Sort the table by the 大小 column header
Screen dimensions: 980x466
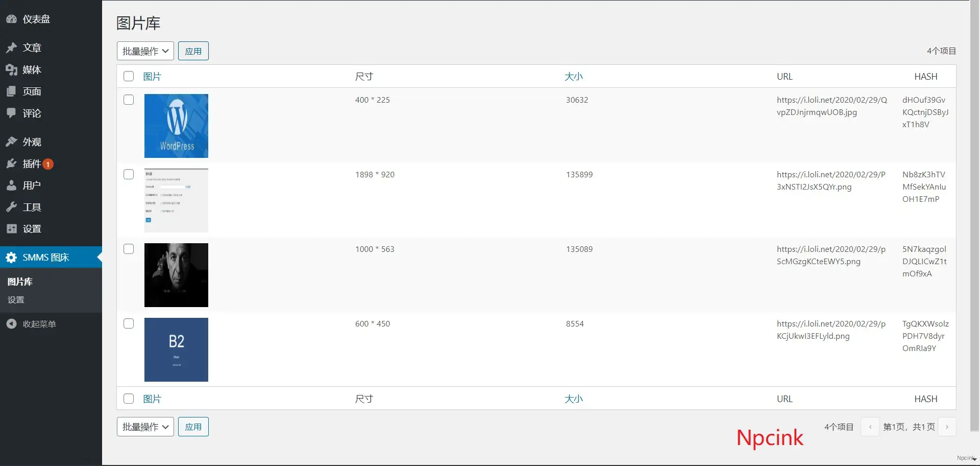(573, 77)
